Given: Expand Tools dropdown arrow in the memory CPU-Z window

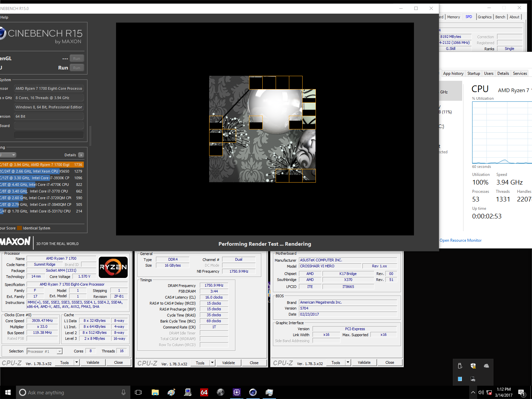Looking at the screenshot, I should [212, 363].
